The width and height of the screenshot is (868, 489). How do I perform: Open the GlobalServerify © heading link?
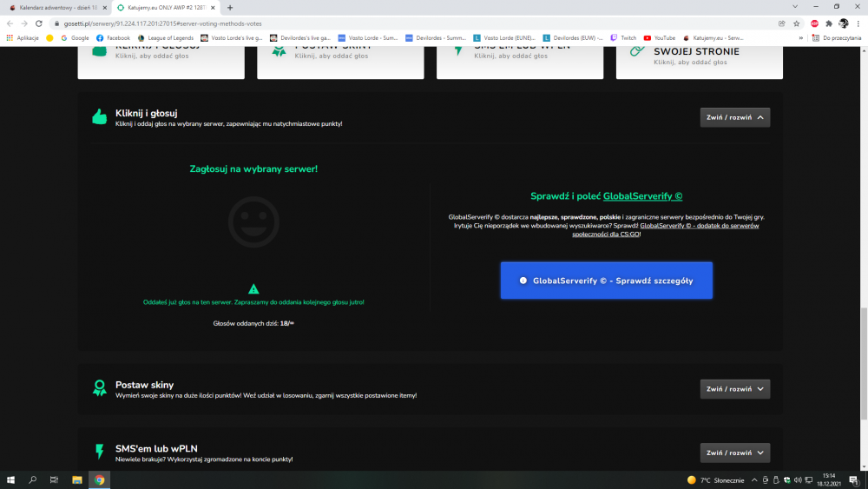[x=642, y=196]
